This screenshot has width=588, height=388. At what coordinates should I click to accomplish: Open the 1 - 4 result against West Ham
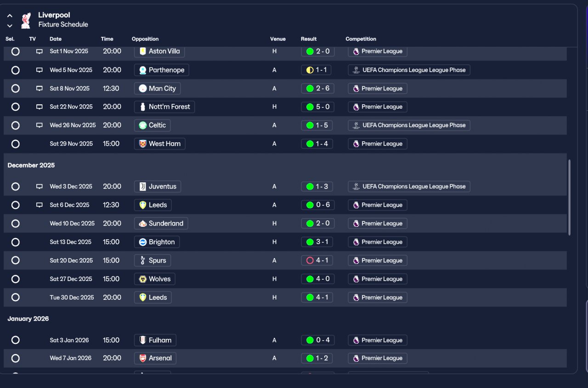click(318, 144)
